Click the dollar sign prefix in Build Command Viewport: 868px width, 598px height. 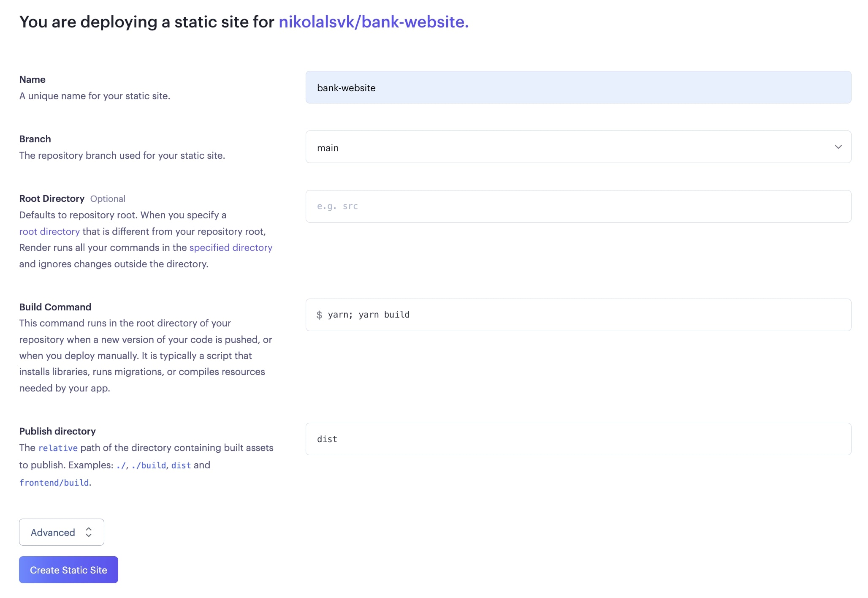[x=319, y=315]
